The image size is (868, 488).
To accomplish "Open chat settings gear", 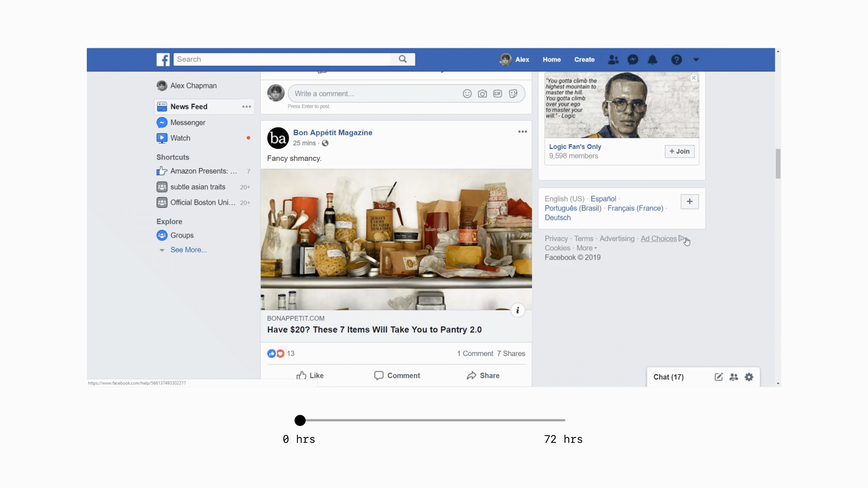I will pos(749,377).
